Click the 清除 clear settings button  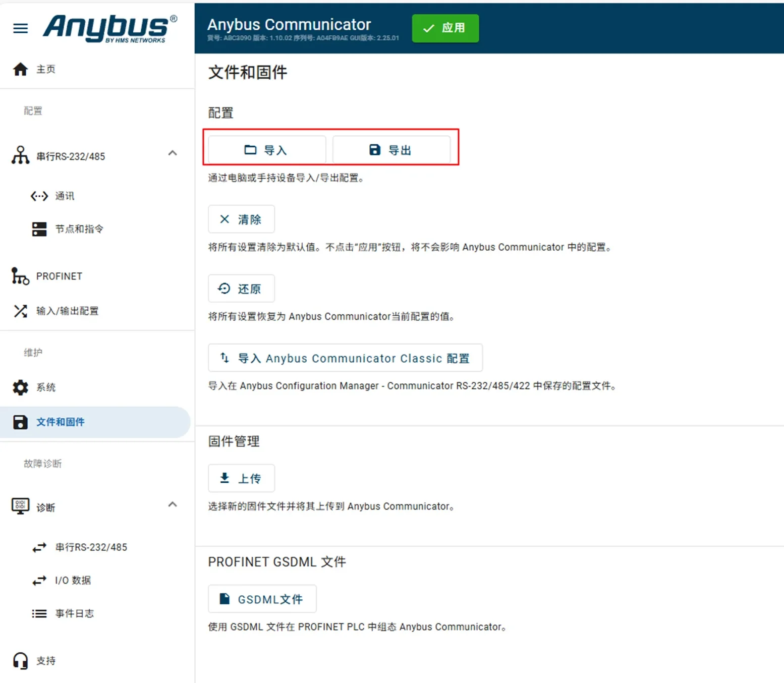tap(241, 219)
